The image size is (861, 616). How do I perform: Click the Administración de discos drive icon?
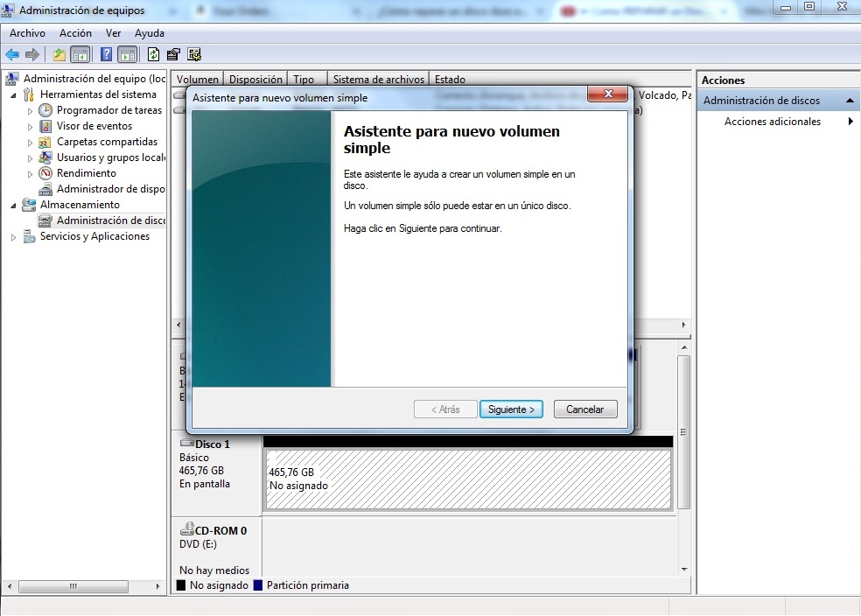(45, 220)
